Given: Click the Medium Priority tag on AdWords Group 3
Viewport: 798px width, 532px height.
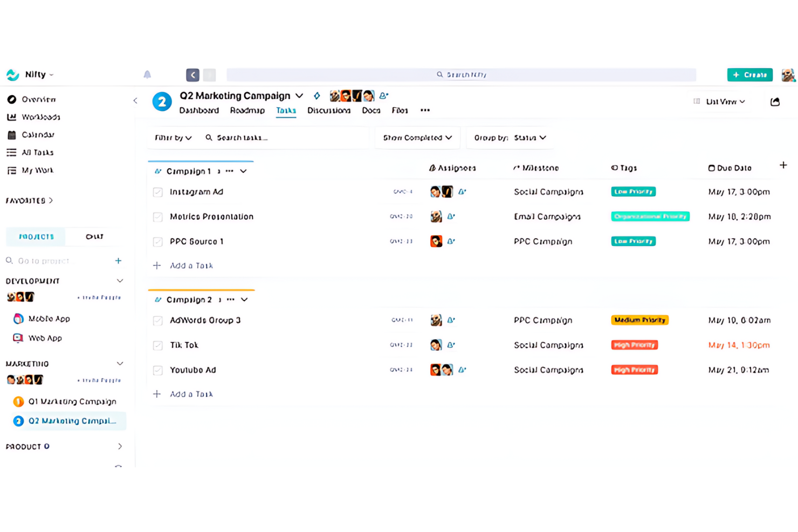Looking at the screenshot, I should pos(640,320).
